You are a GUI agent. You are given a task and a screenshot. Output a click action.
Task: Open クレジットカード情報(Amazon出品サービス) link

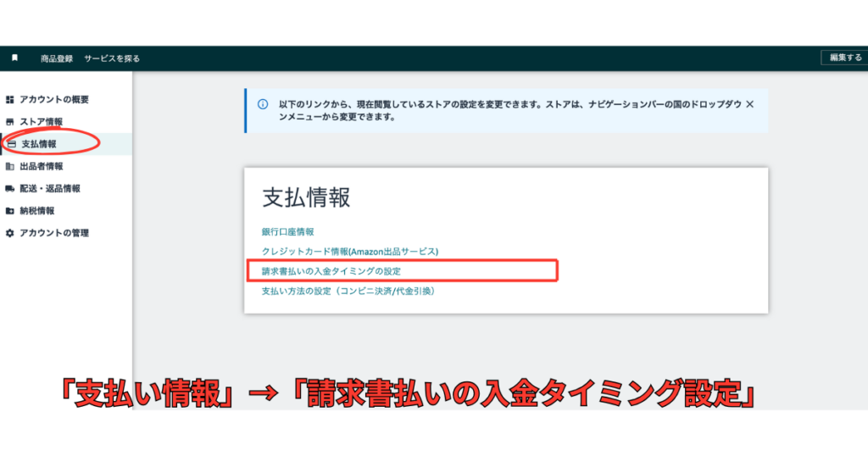(350, 252)
